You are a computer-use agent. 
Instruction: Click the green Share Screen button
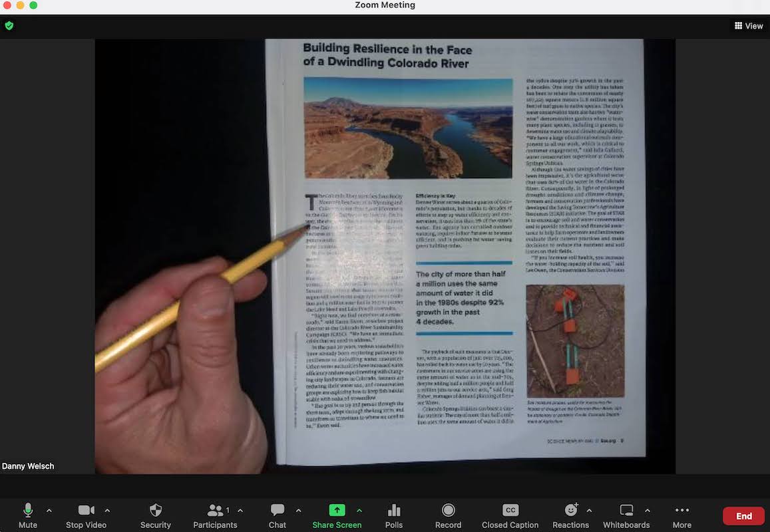tap(337, 510)
